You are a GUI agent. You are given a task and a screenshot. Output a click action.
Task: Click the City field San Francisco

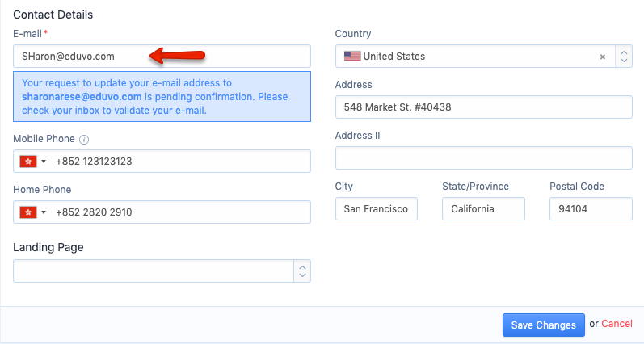[x=376, y=209]
